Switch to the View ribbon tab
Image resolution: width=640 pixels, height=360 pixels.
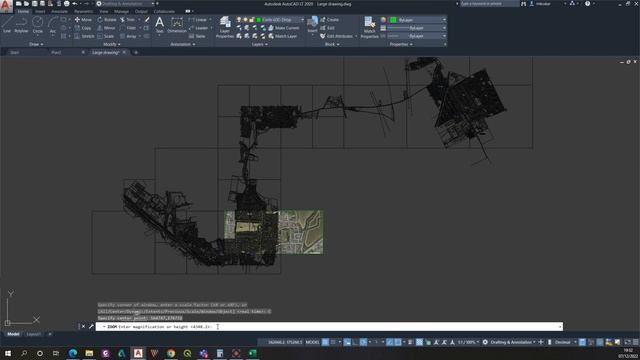[104, 11]
